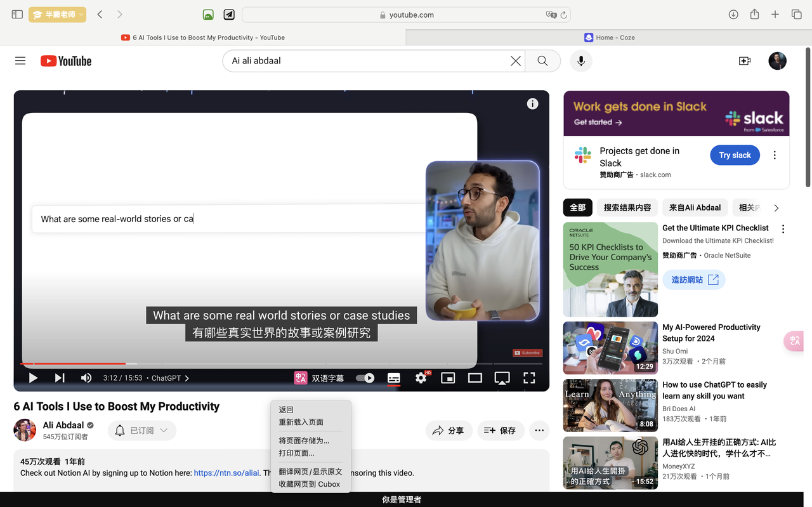Open the miniplayer for this video
This screenshot has height=507, width=812.
pyautogui.click(x=448, y=378)
